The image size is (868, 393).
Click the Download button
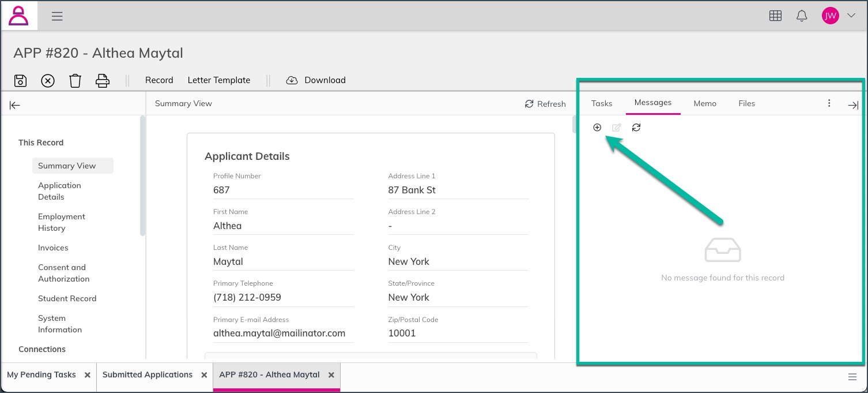click(x=325, y=80)
